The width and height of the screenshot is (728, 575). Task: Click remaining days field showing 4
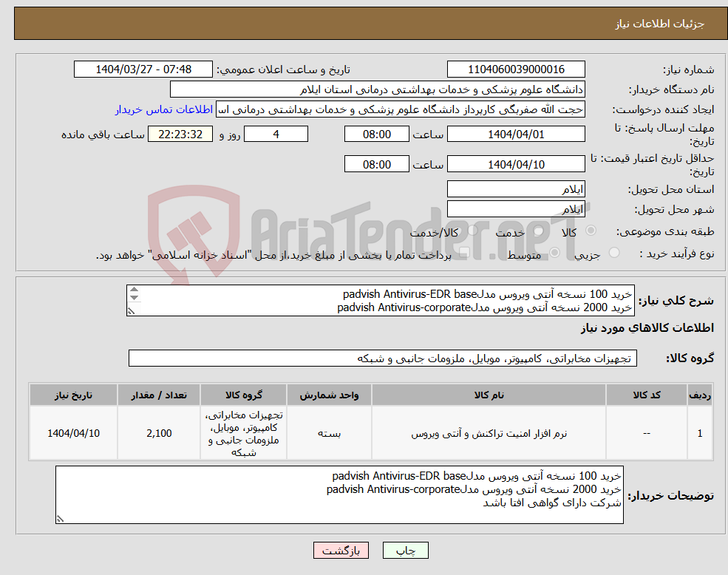click(x=276, y=135)
